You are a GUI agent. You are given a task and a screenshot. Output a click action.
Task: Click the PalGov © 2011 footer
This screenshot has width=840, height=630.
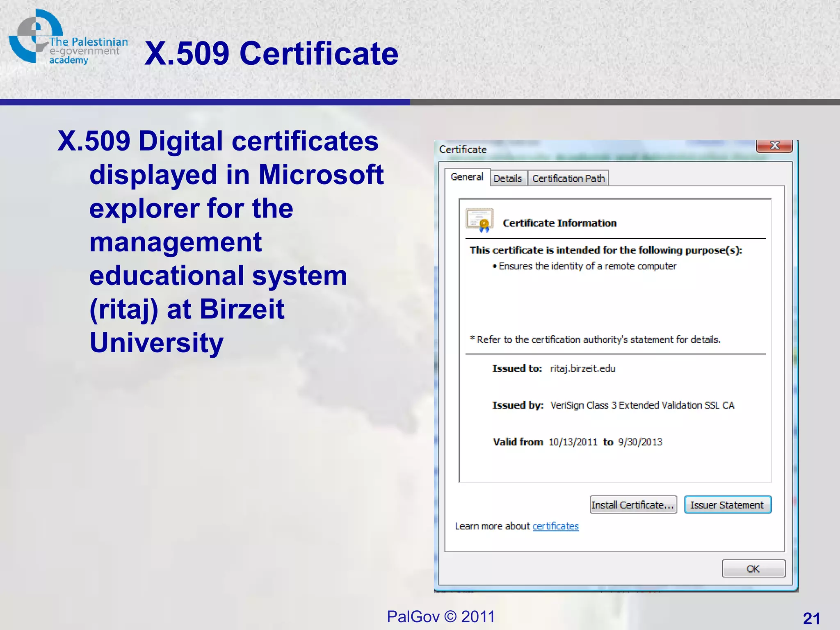441,616
